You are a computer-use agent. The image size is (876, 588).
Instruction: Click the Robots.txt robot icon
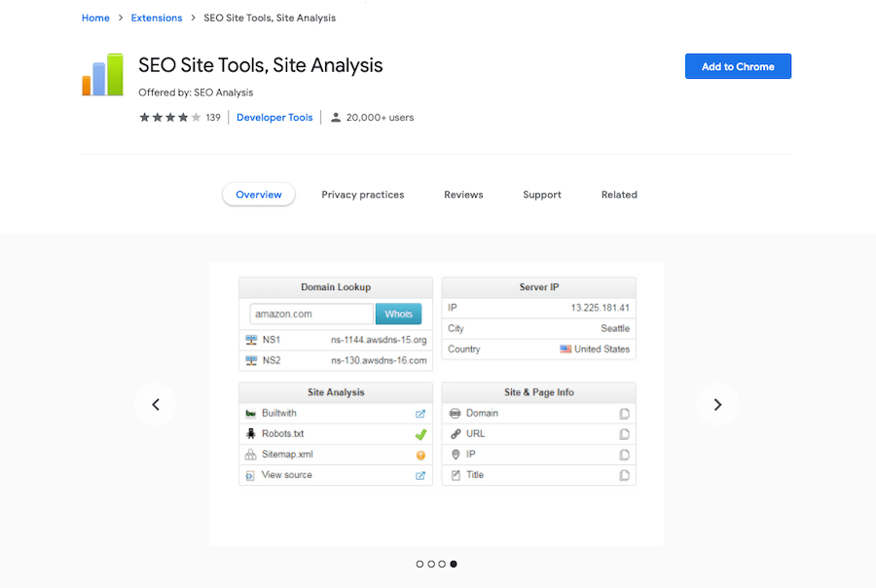coord(251,434)
